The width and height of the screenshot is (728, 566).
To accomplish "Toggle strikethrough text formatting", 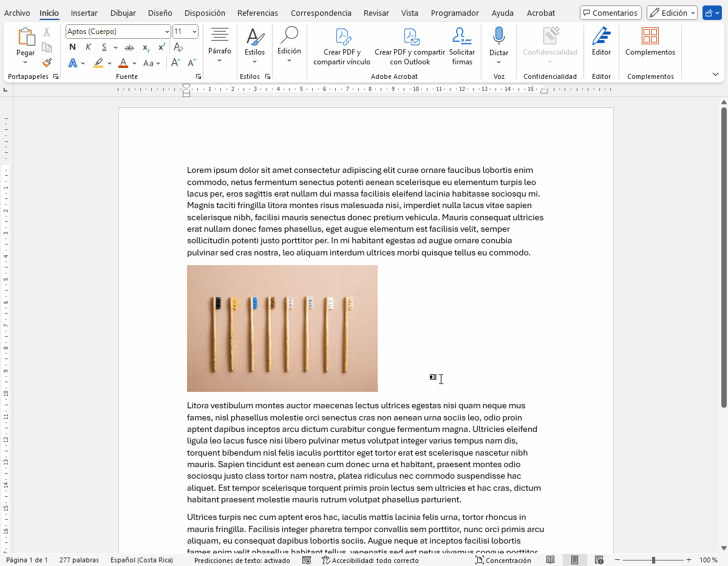I will pos(129,47).
